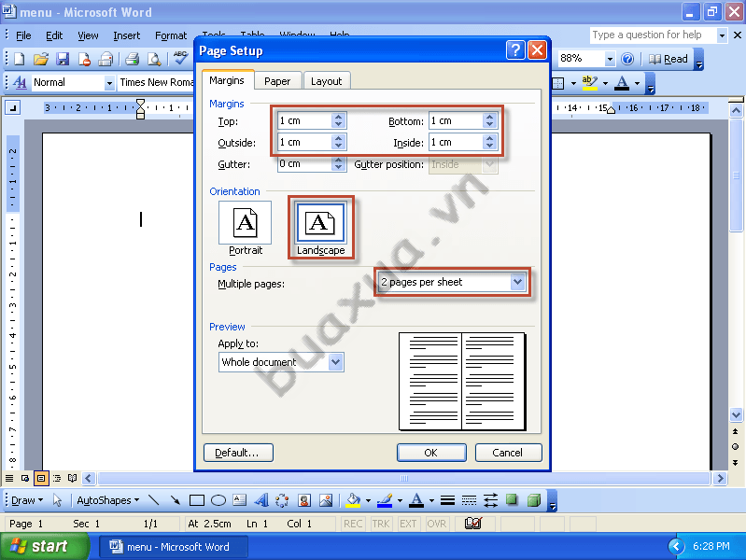Viewport: 746px width, 560px height.
Task: Click the New Blank Document icon
Action: [19, 59]
